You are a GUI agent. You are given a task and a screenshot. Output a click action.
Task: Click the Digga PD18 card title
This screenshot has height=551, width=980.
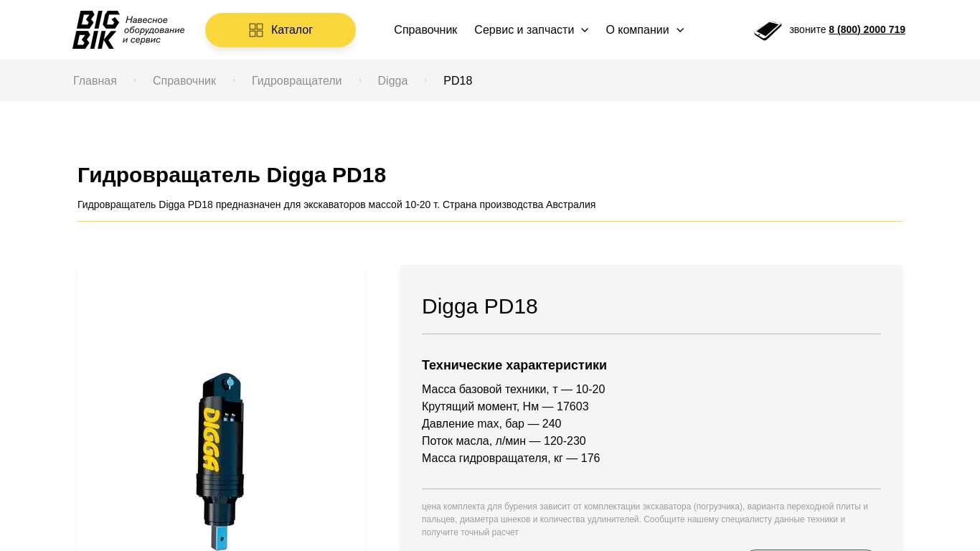coord(480,306)
